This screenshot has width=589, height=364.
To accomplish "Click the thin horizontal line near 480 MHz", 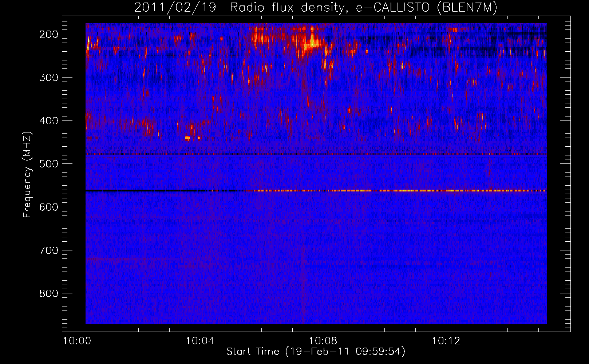I will tap(316, 154).
